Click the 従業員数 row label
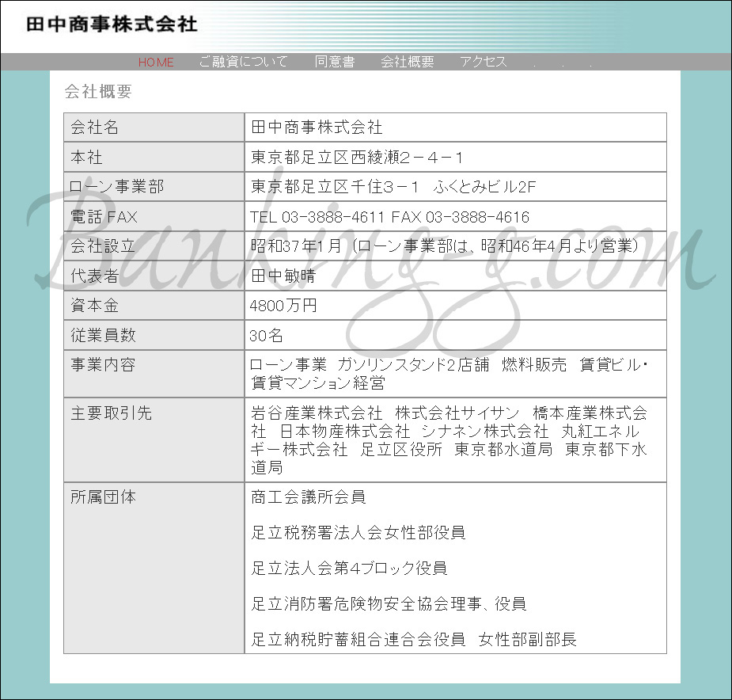The height and width of the screenshot is (700, 732). pos(103,335)
